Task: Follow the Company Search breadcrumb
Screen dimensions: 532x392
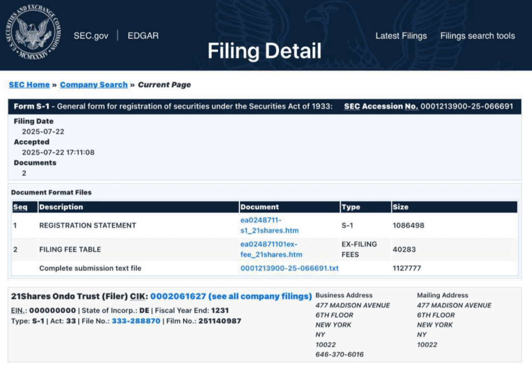Action: 94,85
